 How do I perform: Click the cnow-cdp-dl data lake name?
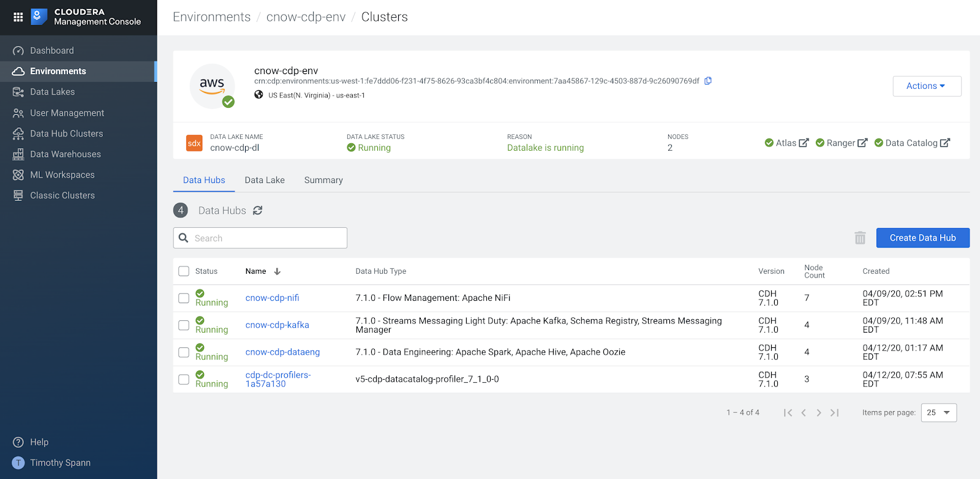[235, 148]
